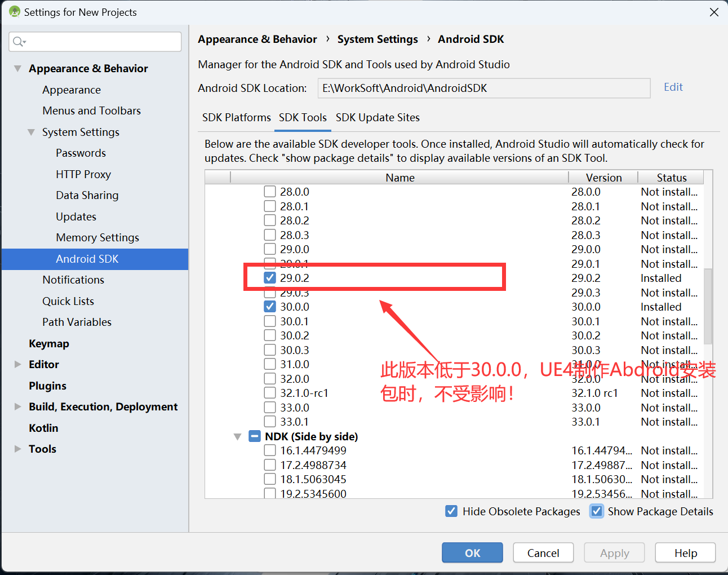Click the System Settings breadcrumb
Viewport: 728px width, 575px height.
coord(378,39)
